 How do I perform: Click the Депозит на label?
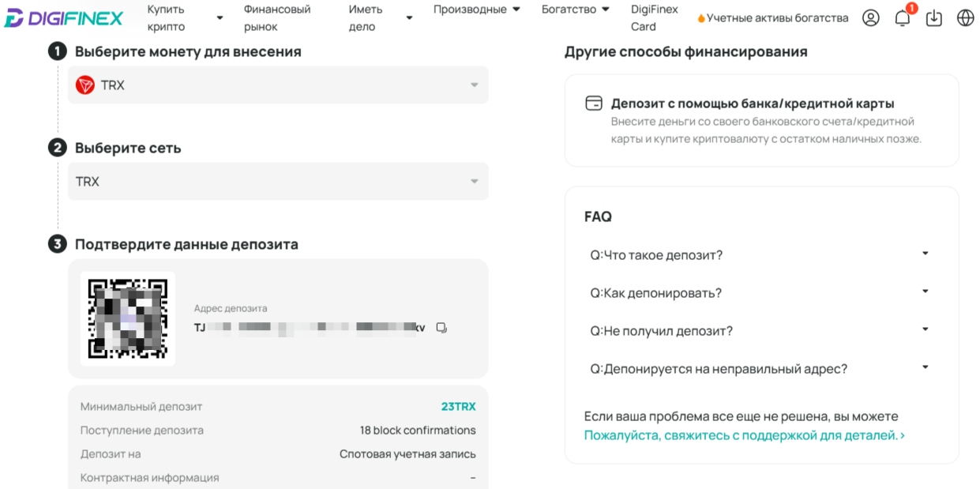coord(111,454)
